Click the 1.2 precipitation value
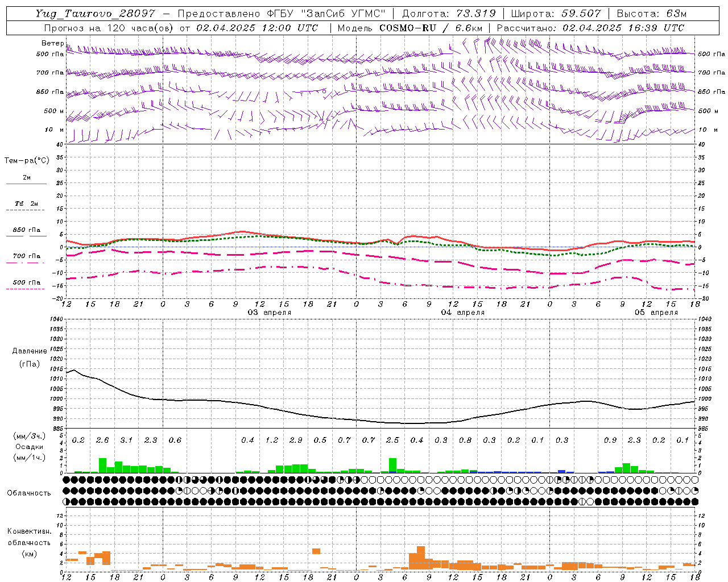The image size is (728, 582). click(272, 440)
